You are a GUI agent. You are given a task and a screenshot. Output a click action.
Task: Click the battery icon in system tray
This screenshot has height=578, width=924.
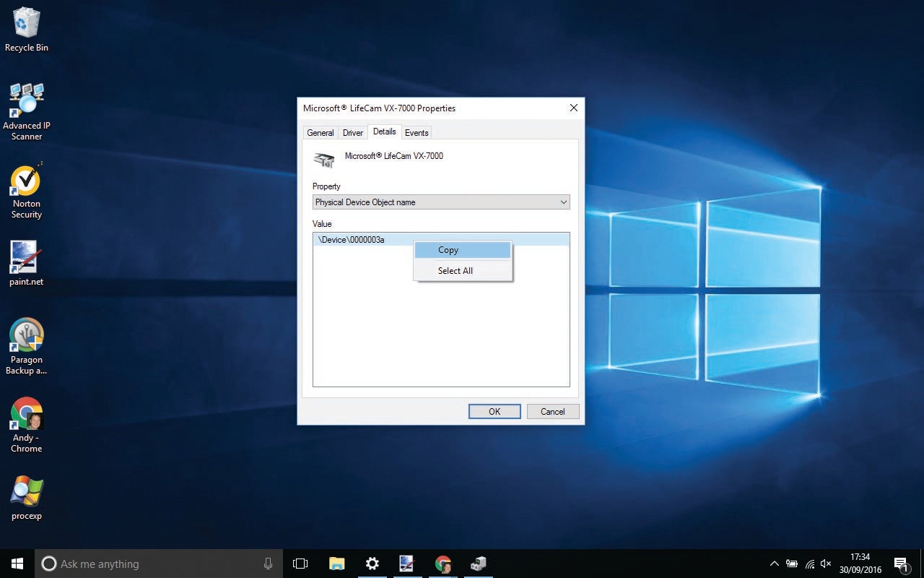792,564
